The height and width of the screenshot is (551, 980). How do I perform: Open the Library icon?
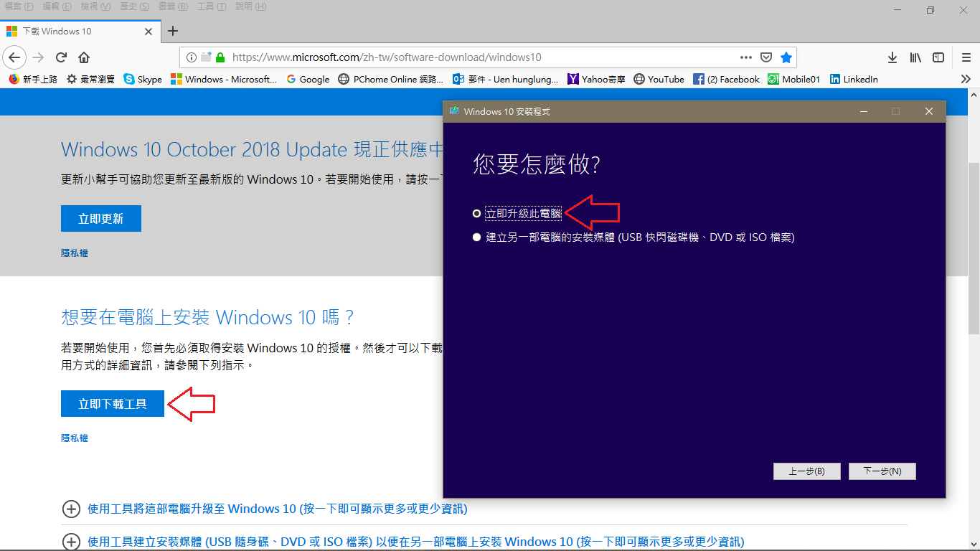916,57
